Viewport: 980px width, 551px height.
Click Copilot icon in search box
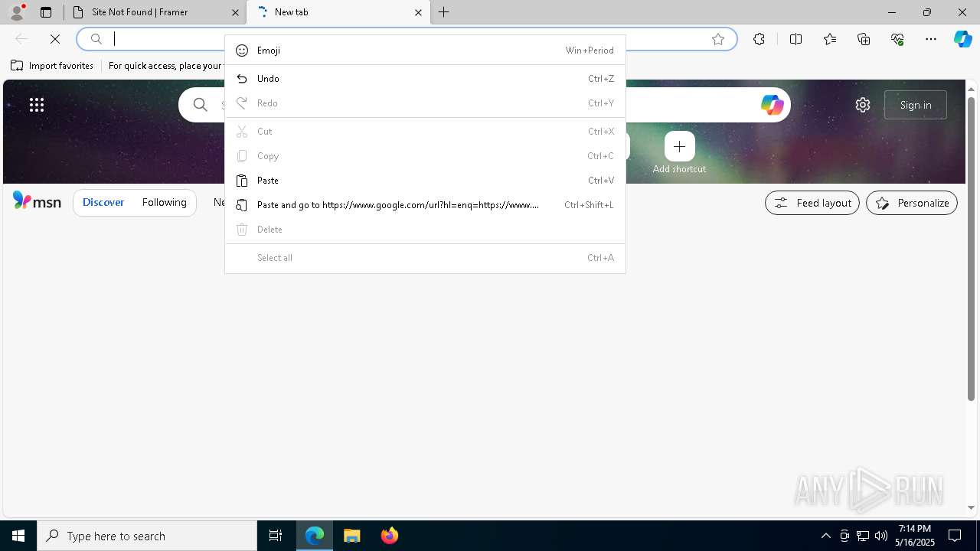click(x=772, y=105)
